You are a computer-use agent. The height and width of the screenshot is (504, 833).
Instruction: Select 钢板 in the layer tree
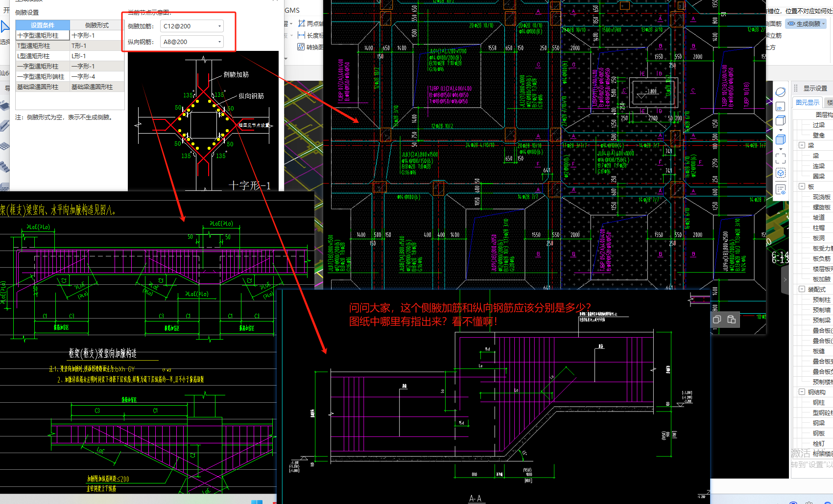pyautogui.click(x=819, y=433)
